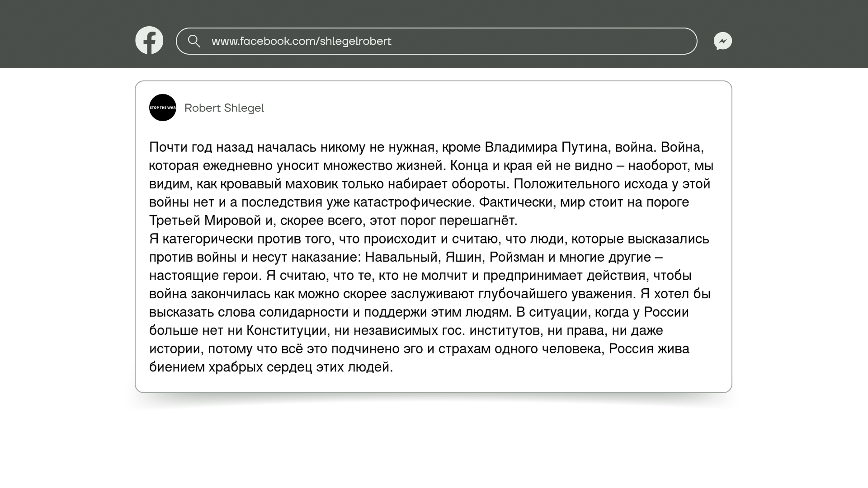Open Messenger via the chat bubble icon

click(x=722, y=41)
